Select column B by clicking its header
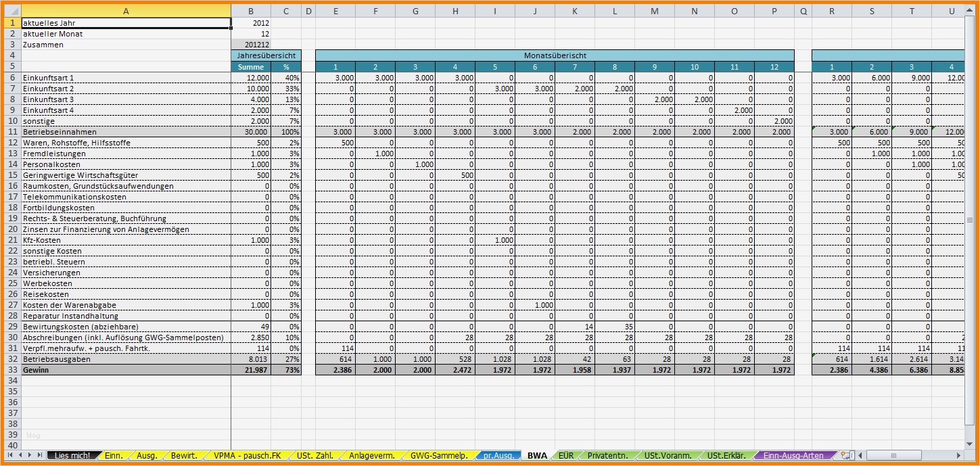 (251, 10)
